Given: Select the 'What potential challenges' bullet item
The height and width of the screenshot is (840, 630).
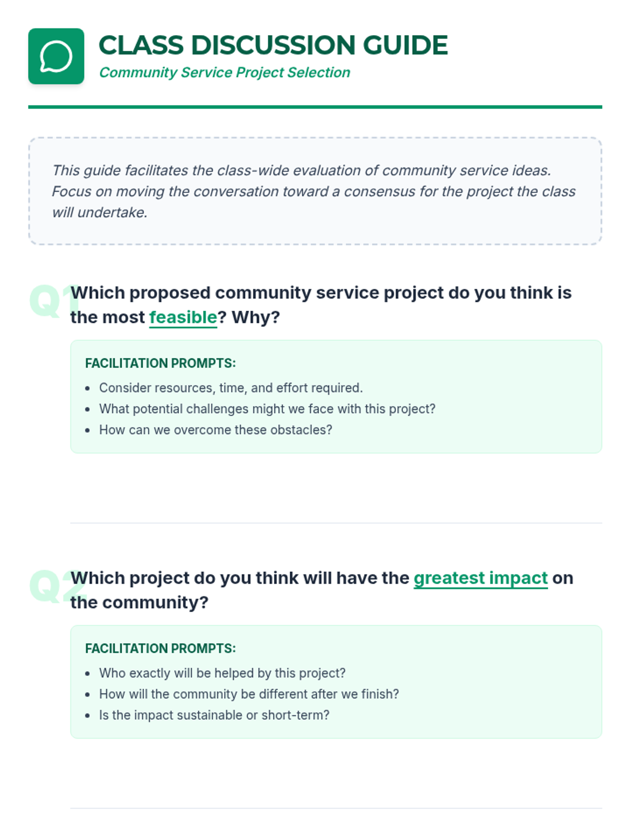Looking at the screenshot, I should (x=267, y=409).
